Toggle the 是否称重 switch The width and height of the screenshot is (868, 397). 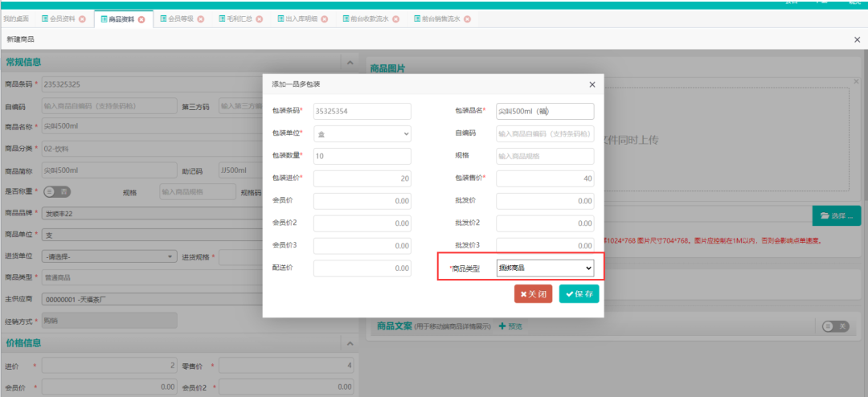click(56, 191)
